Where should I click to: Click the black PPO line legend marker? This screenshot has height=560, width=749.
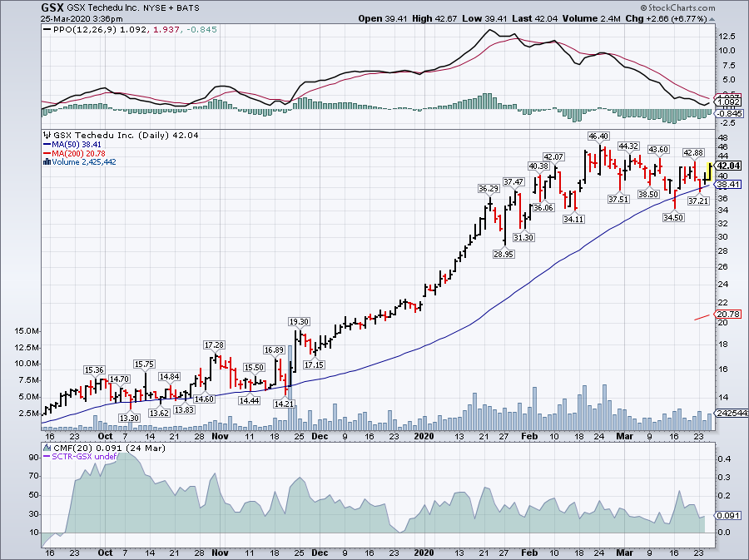46,30
